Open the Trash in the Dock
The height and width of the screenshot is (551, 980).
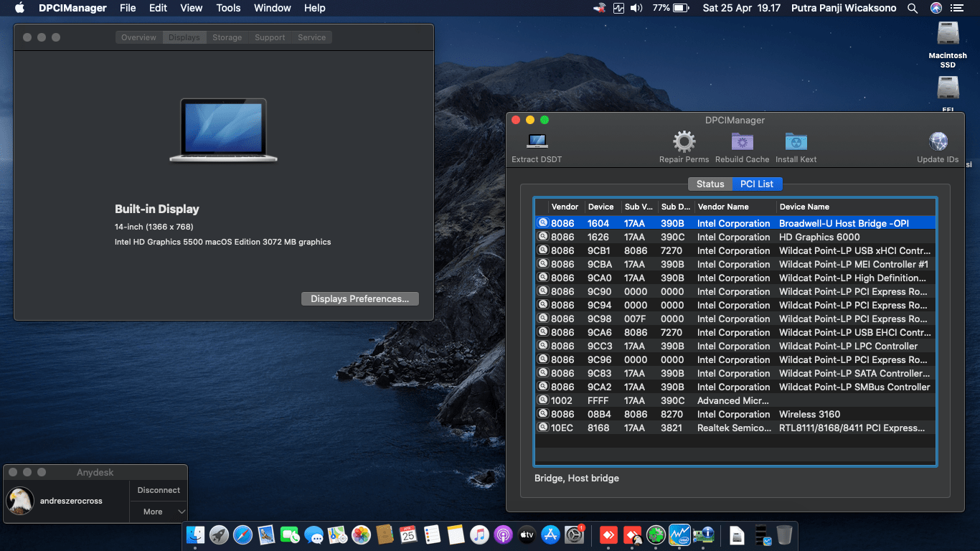784,534
